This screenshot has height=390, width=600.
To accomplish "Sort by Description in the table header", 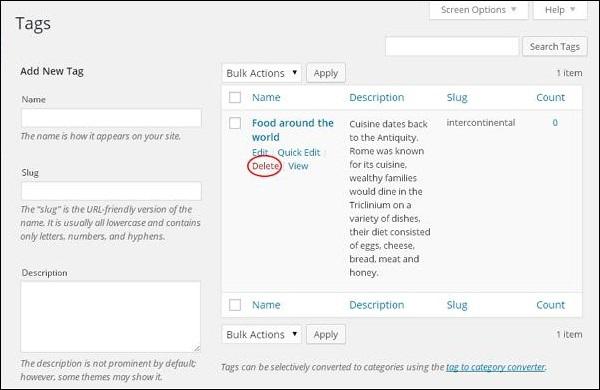I will click(377, 97).
